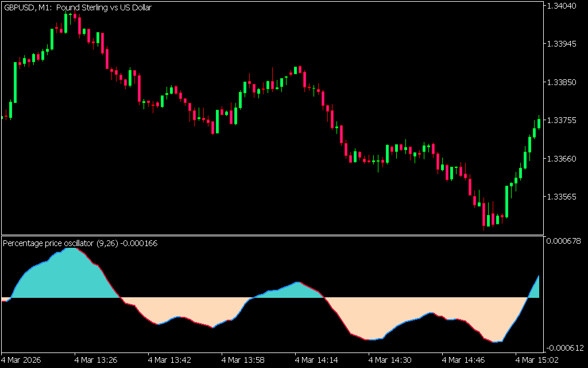Click the tall green candle at far left
Screen dimensions: 588x368
pos(16,82)
